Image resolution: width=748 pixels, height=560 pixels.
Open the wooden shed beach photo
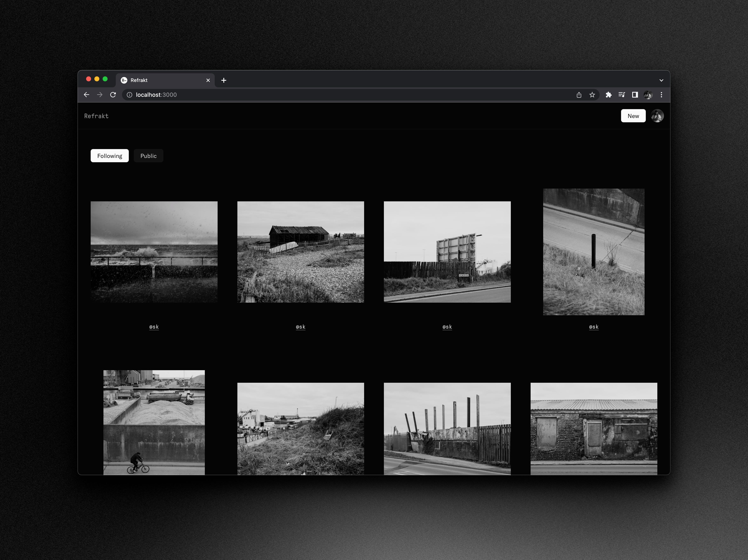point(301,252)
